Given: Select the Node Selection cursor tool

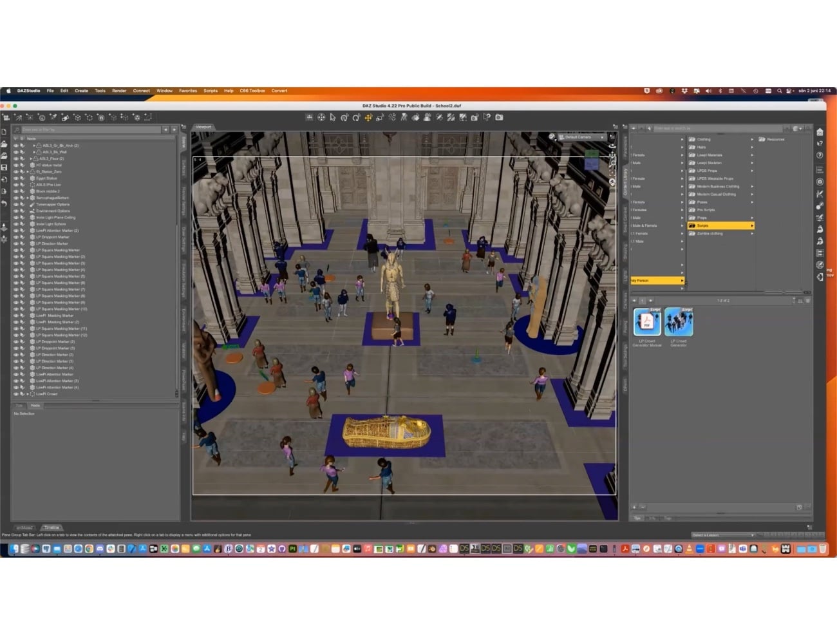Looking at the screenshot, I should (x=332, y=117).
